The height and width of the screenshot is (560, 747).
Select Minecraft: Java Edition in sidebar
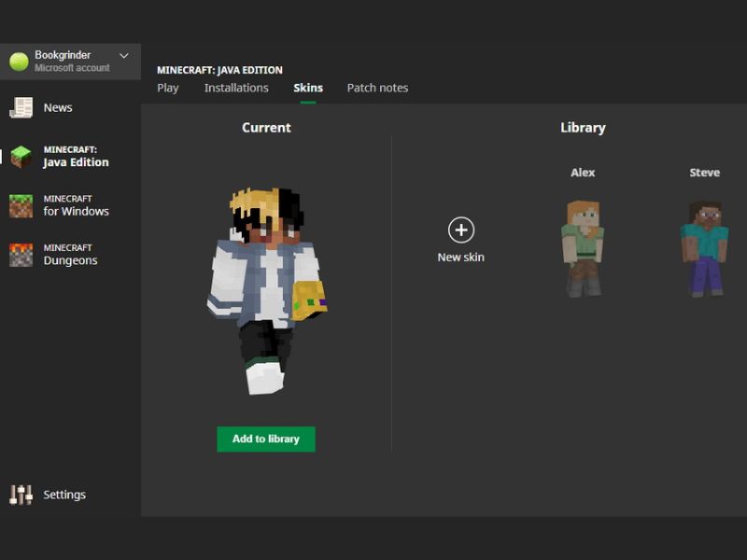tap(77, 157)
